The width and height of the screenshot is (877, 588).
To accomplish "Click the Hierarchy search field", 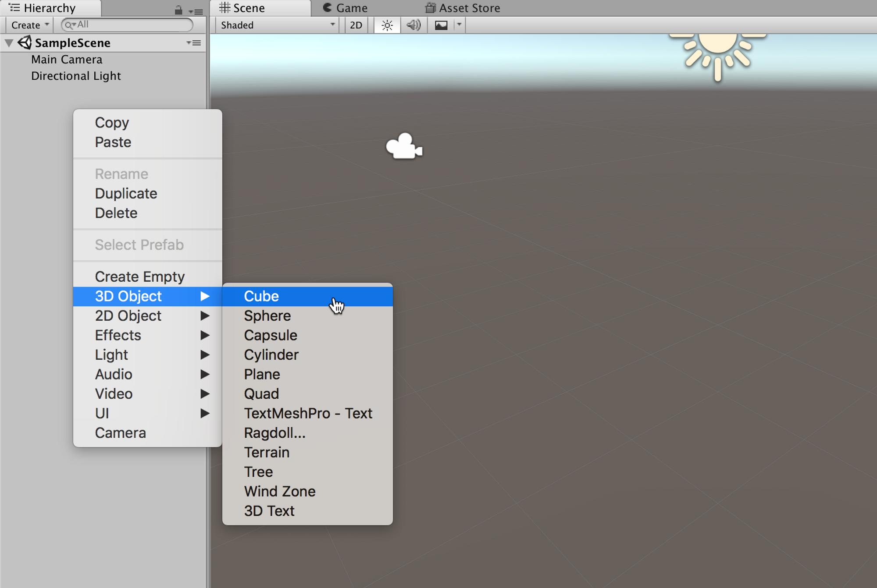I will [132, 25].
